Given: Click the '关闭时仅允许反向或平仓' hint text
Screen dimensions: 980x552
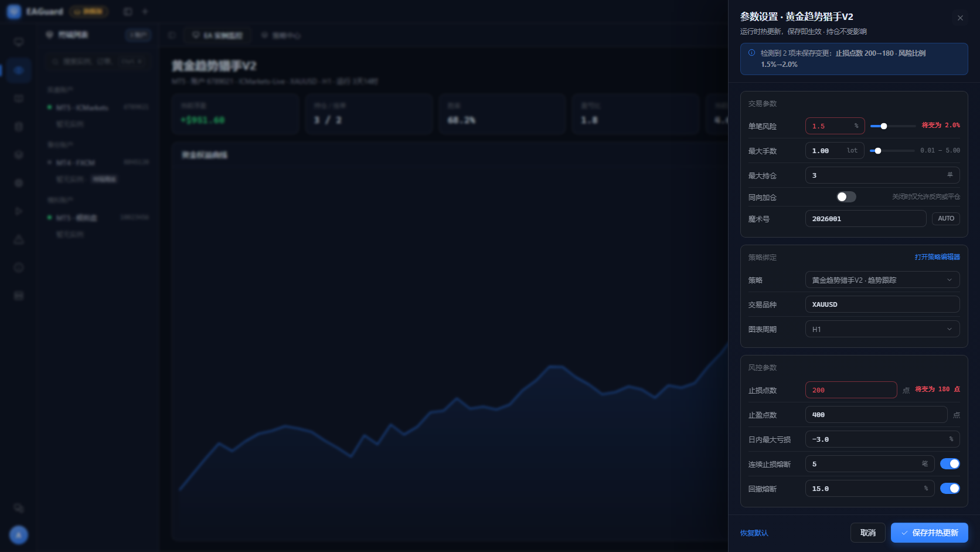Looking at the screenshot, I should (926, 197).
